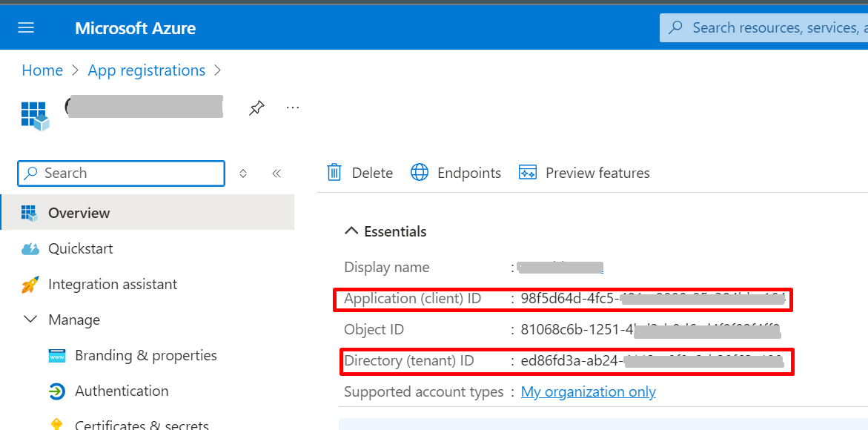Open Integration assistant
Viewport: 868px width, 430px height.
point(112,284)
